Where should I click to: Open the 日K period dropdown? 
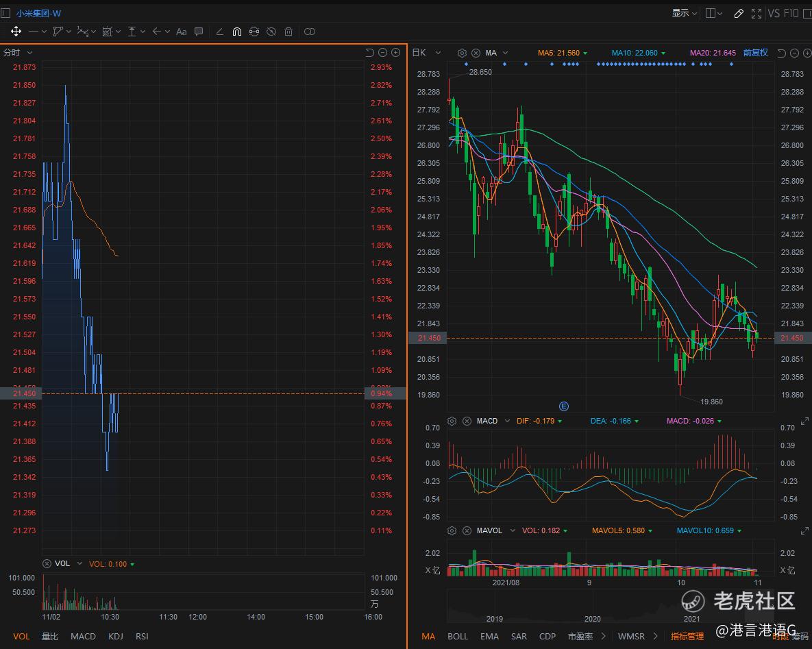coord(423,53)
